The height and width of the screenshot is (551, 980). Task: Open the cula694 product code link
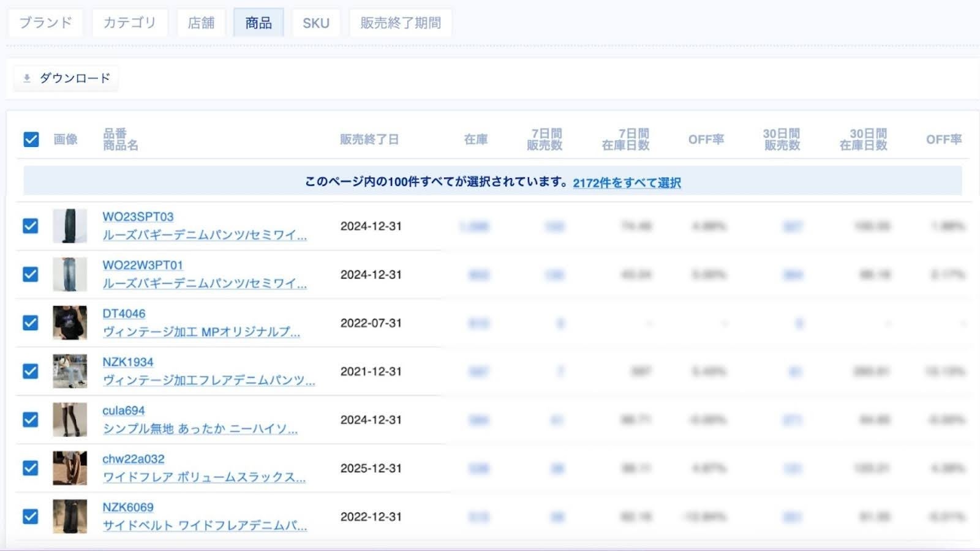pyautogui.click(x=124, y=410)
